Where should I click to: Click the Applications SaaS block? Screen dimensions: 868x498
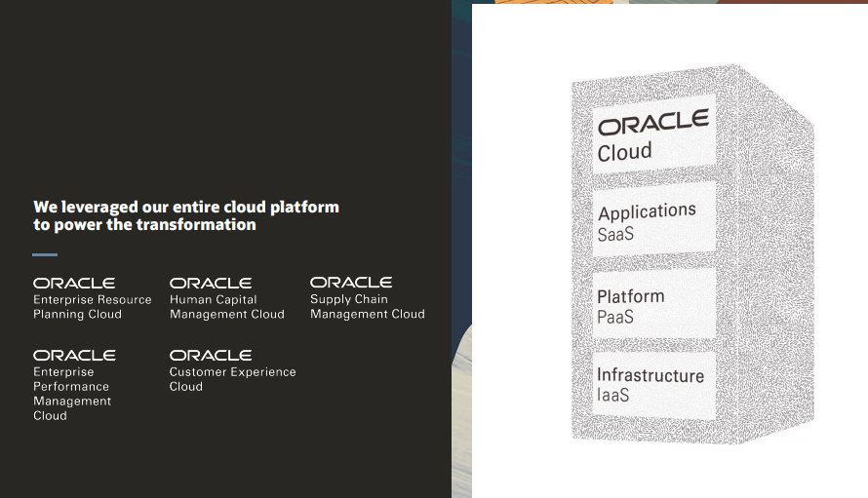[654, 220]
